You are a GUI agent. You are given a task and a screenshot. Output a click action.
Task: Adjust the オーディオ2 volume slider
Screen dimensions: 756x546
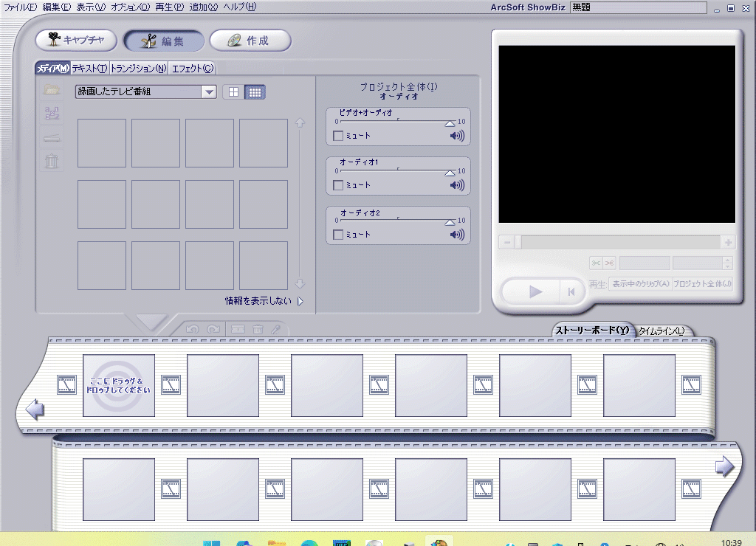(450, 222)
